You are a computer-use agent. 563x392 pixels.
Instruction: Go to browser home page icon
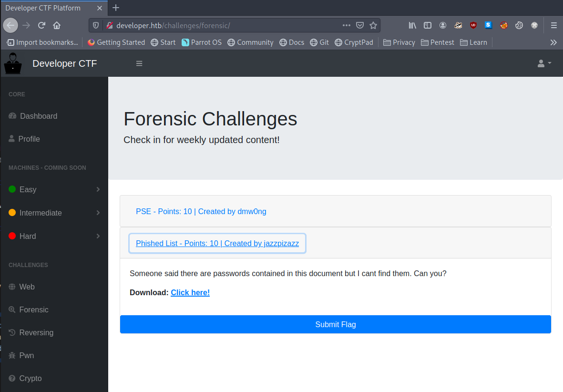tap(57, 25)
